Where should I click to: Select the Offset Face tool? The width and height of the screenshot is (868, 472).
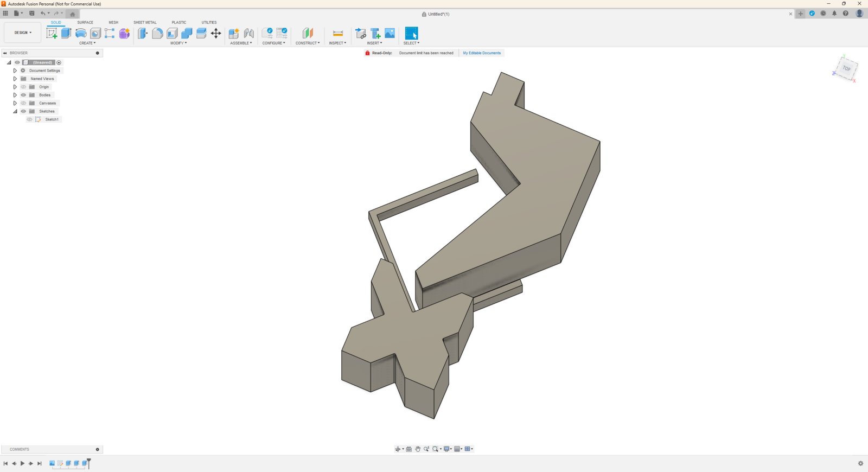coord(201,33)
